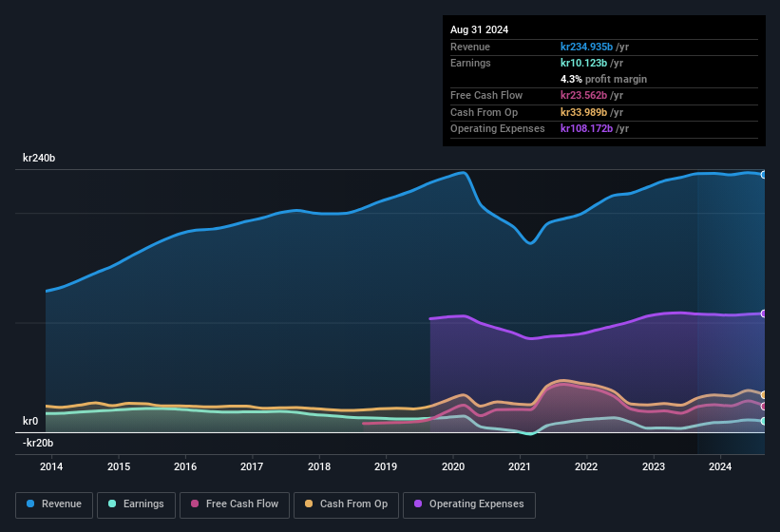Click the blue Revenue line endpoint marker
Viewport: 780px width, 532px height.
point(764,175)
